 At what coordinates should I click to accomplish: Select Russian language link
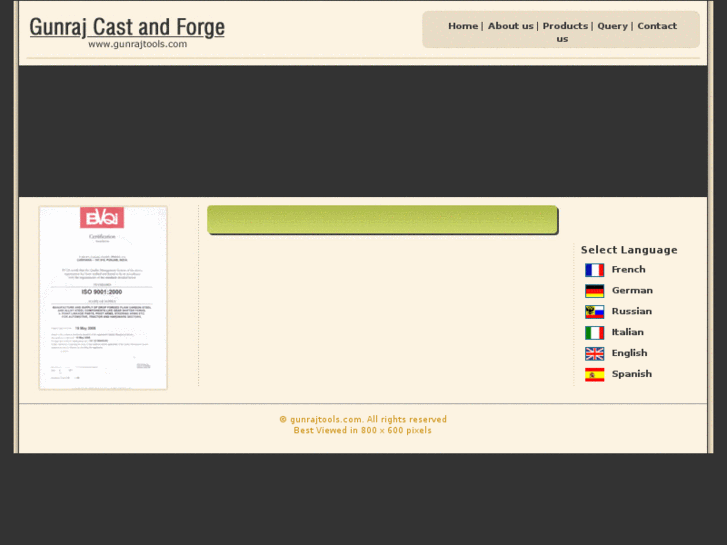(631, 311)
